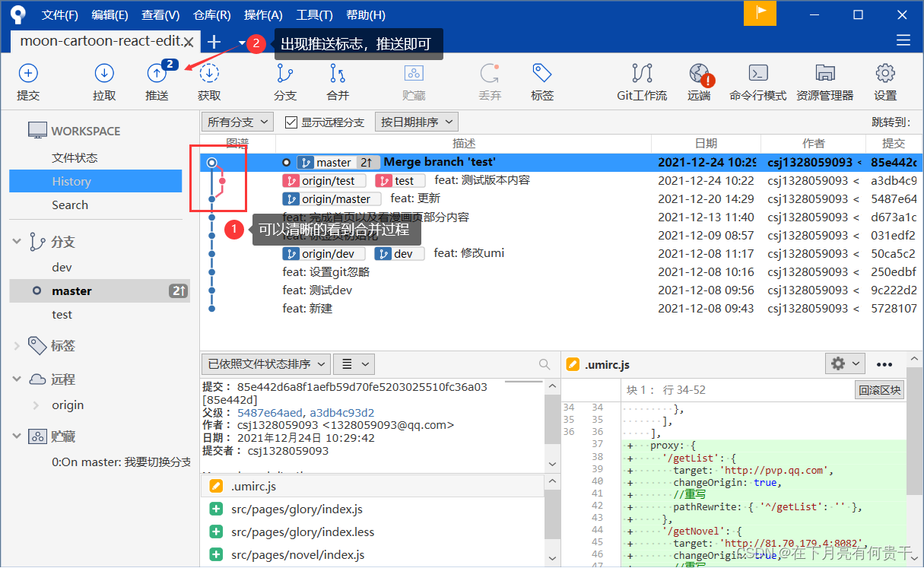Open command line mode (命令行模式)

pyautogui.click(x=757, y=73)
